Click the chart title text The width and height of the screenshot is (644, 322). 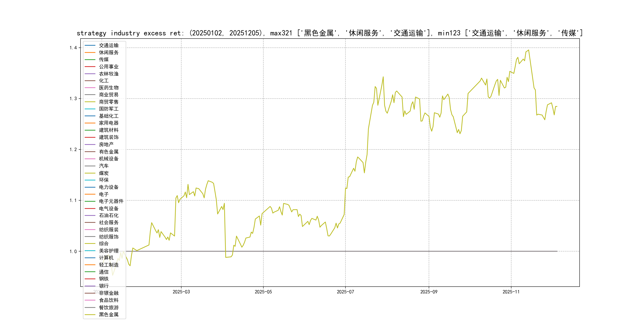[330, 33]
